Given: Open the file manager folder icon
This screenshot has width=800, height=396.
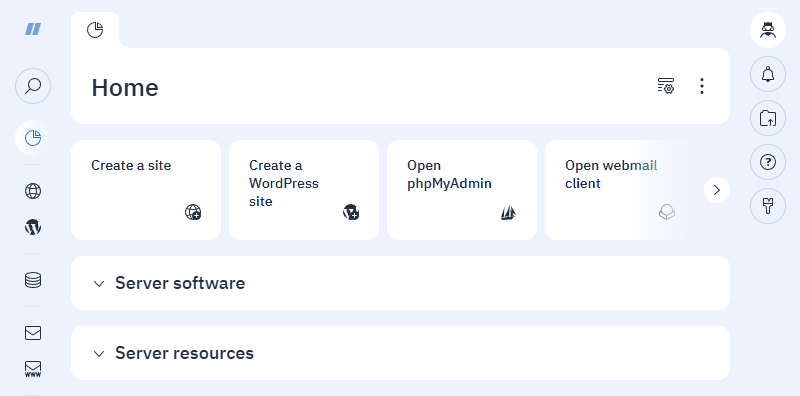Looking at the screenshot, I should click(x=768, y=118).
